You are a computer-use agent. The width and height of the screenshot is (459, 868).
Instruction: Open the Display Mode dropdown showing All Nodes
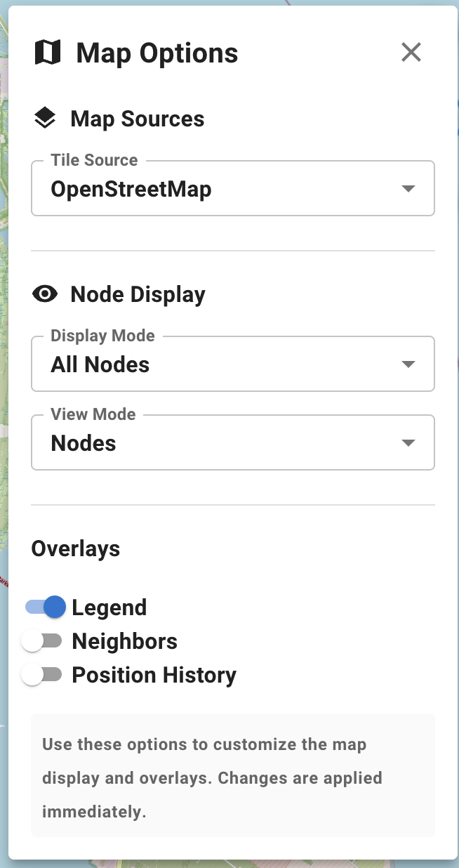(232, 364)
